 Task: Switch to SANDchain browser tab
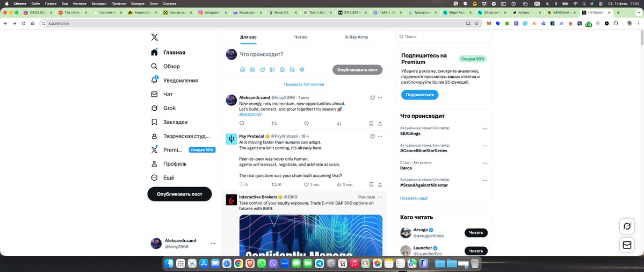(561, 13)
